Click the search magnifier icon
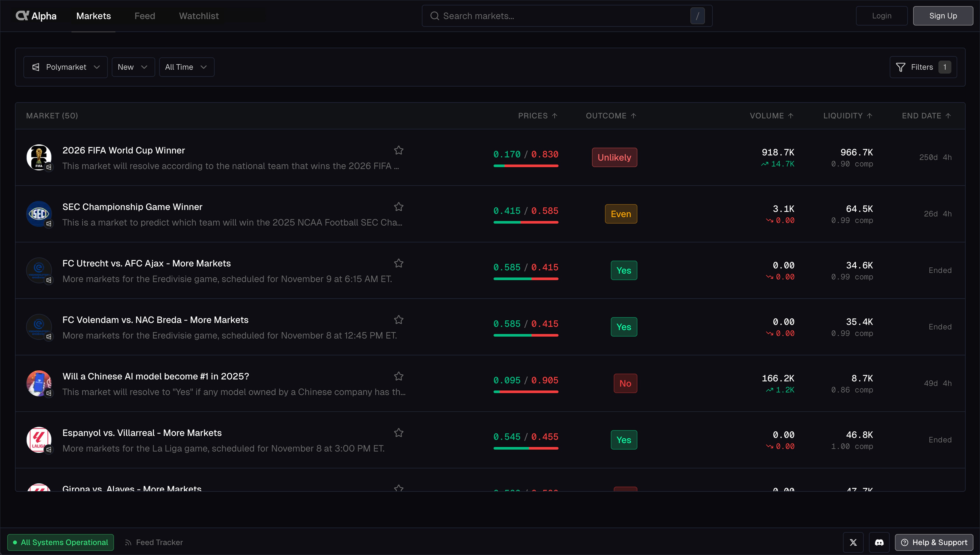980x555 pixels. (x=434, y=16)
